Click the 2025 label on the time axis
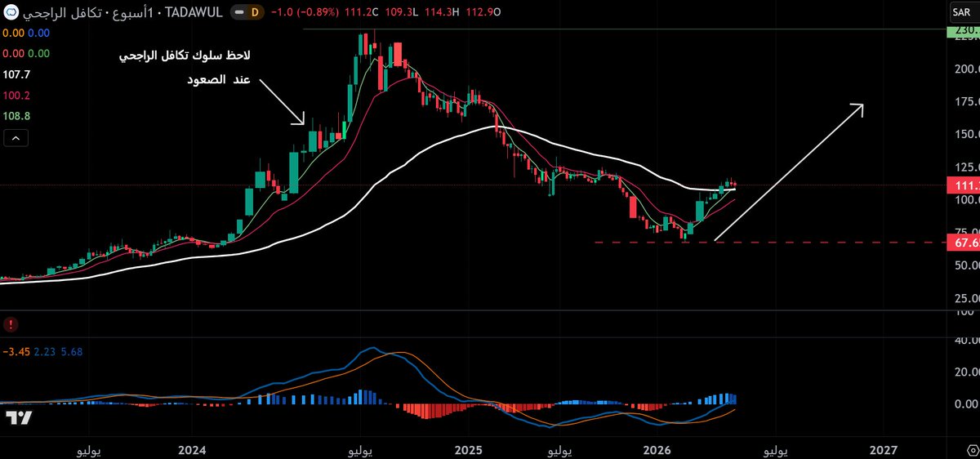 pyautogui.click(x=469, y=450)
